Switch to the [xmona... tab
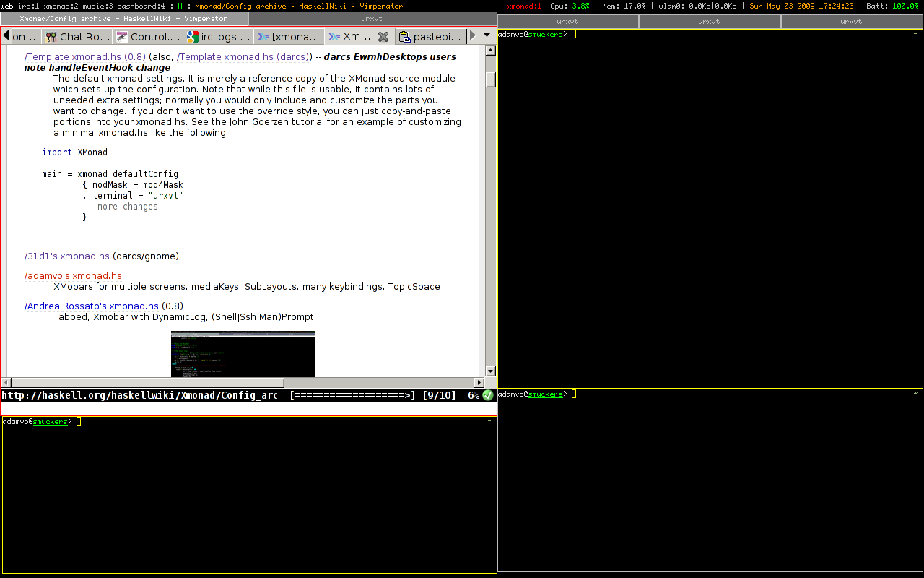The image size is (924, 578). point(289,36)
